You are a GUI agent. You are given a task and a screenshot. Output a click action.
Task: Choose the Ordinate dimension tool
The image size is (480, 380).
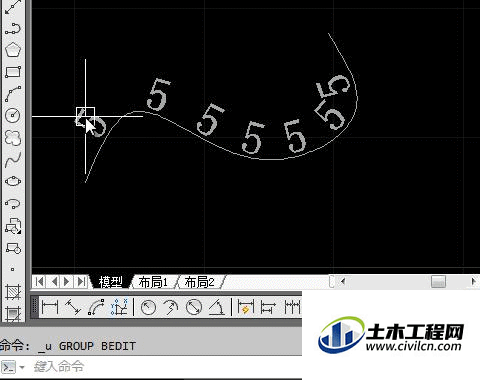[119, 307]
